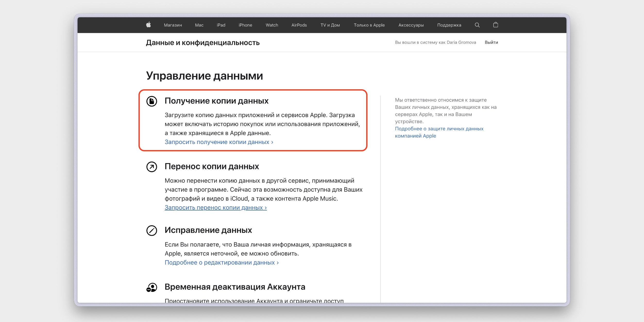Click Запросить получение копии данных link

point(219,142)
